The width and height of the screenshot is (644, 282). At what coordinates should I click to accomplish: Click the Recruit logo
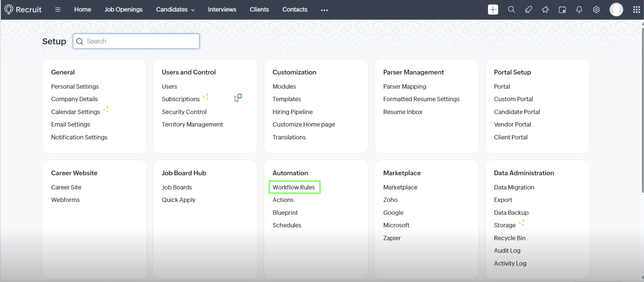click(23, 10)
